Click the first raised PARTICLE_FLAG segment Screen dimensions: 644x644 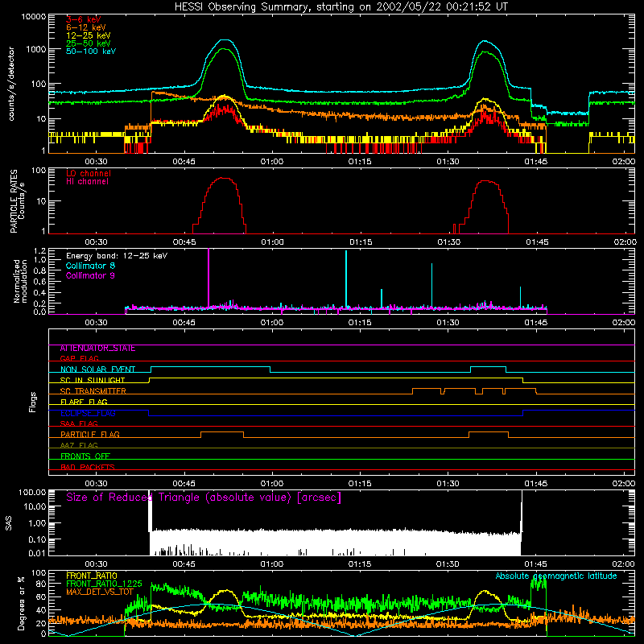click(222, 432)
